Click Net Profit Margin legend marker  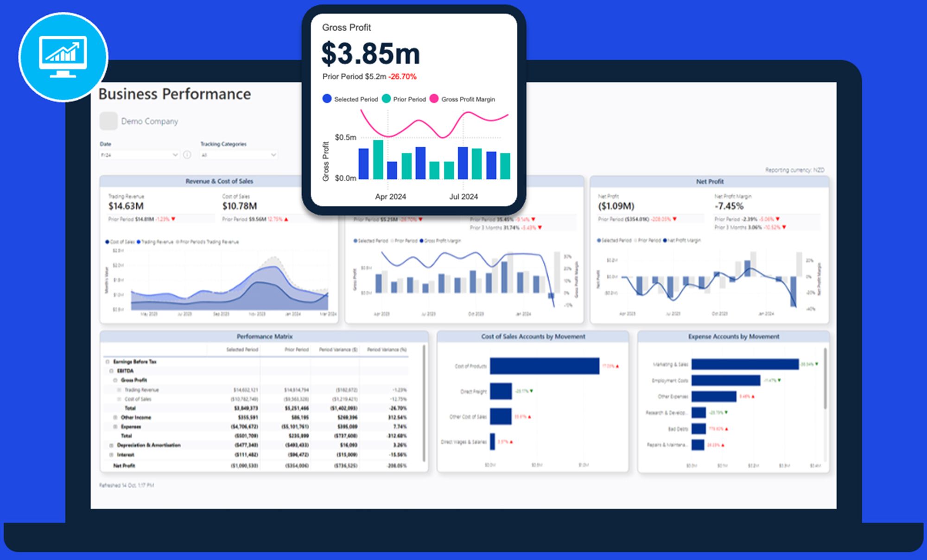[x=665, y=240]
